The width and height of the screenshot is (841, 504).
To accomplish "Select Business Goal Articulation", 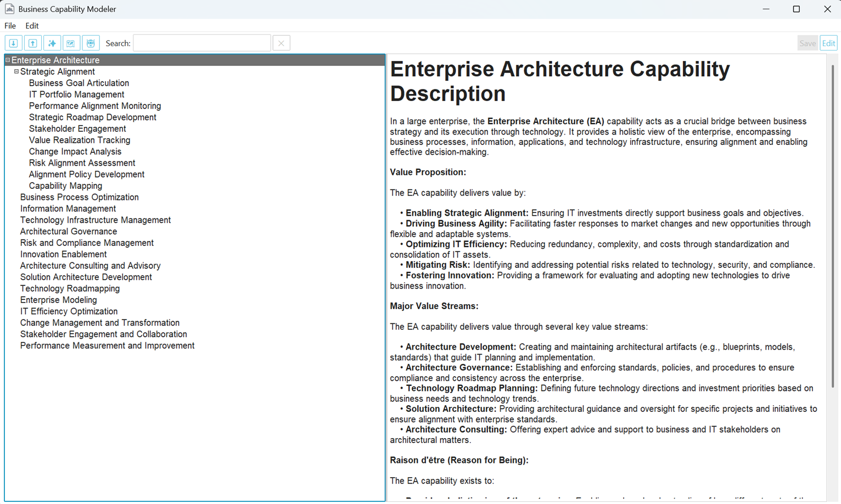I will pyautogui.click(x=79, y=83).
